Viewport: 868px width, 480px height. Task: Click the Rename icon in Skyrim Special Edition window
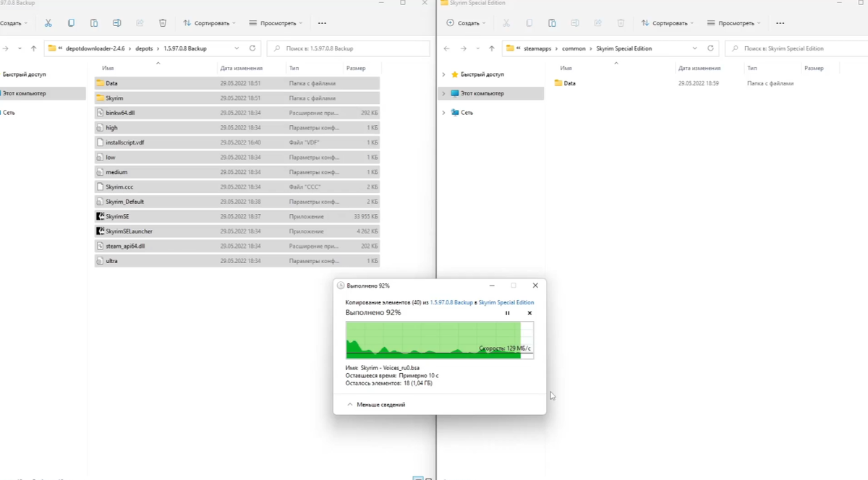[575, 23]
